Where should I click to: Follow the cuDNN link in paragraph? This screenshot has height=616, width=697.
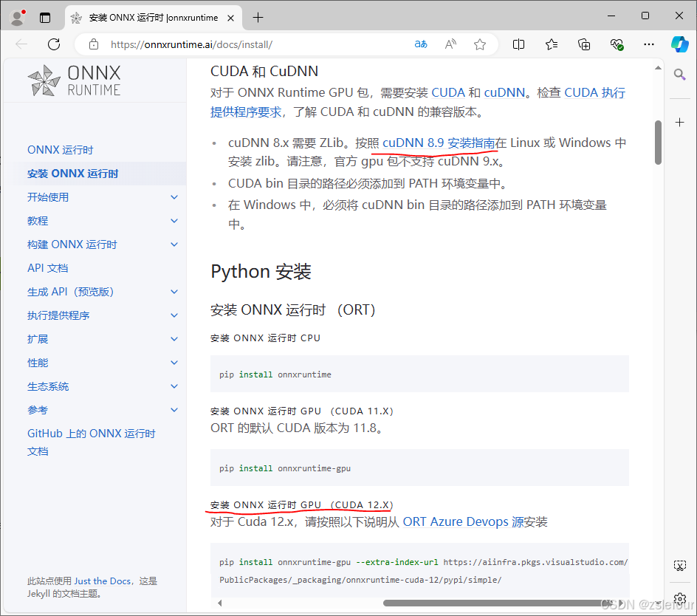[x=504, y=92]
